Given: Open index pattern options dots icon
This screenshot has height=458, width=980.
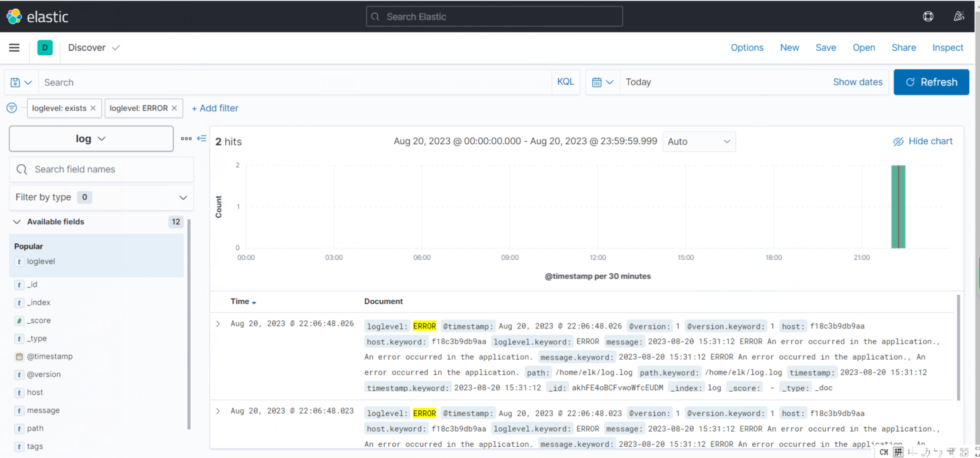Looking at the screenshot, I should (186, 138).
